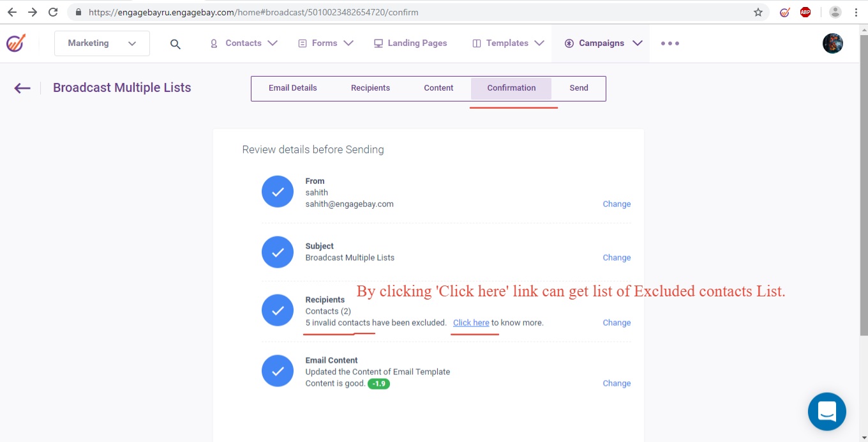Screen dimensions: 868x442
Task: Go to the Send step tab
Action: [x=579, y=88]
